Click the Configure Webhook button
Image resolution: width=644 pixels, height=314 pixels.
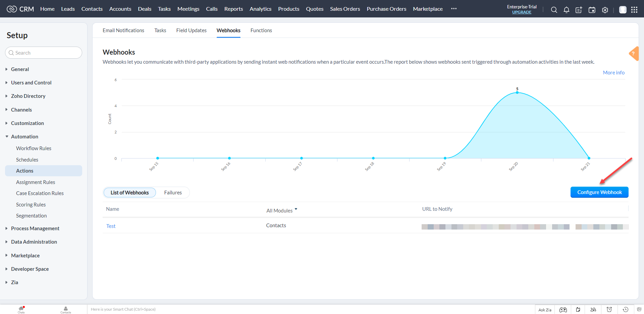tap(599, 192)
